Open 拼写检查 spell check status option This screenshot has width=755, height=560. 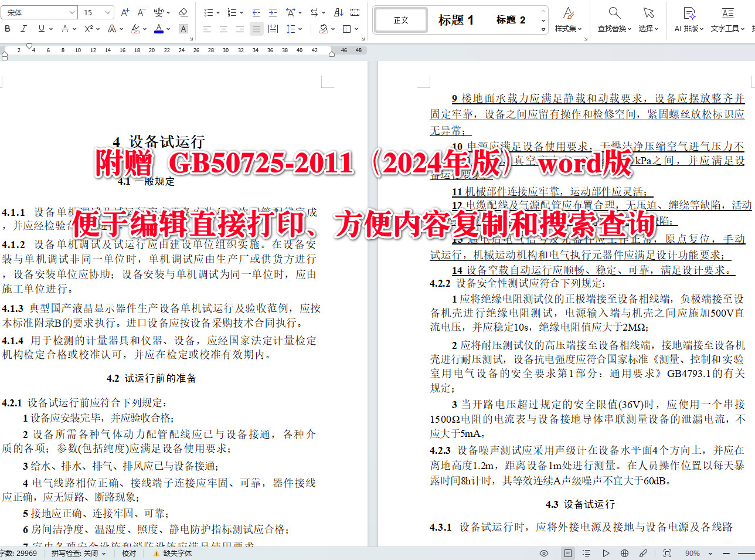79,553
